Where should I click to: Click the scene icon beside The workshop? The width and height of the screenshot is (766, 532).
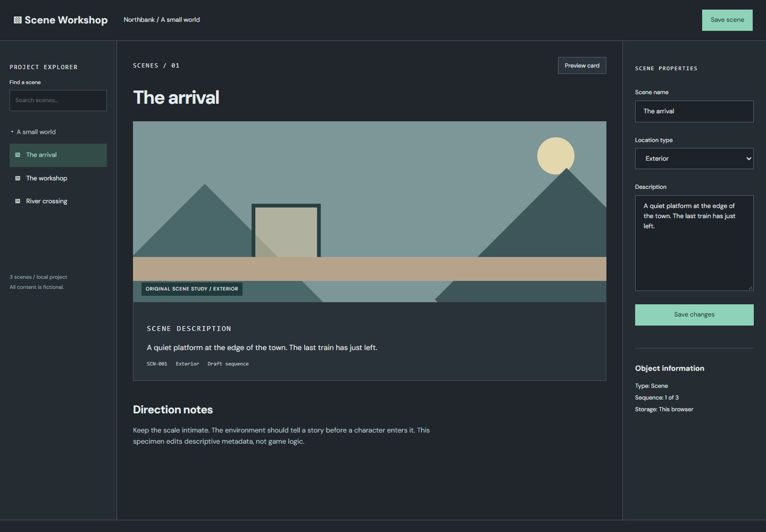pyautogui.click(x=18, y=178)
